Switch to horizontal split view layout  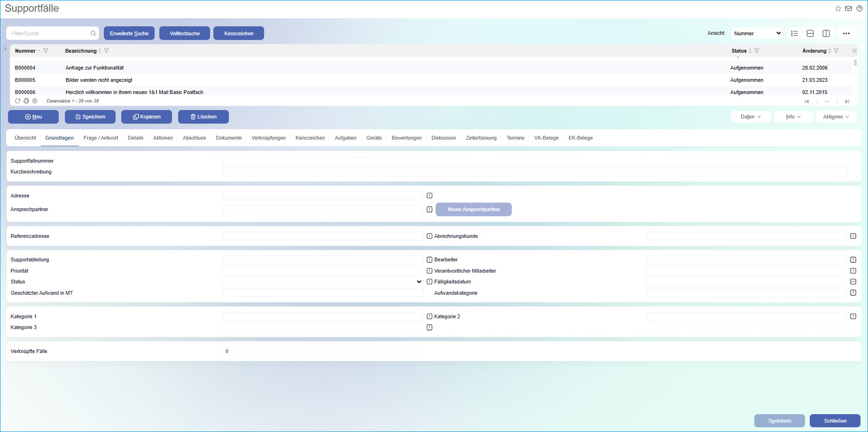tap(810, 33)
